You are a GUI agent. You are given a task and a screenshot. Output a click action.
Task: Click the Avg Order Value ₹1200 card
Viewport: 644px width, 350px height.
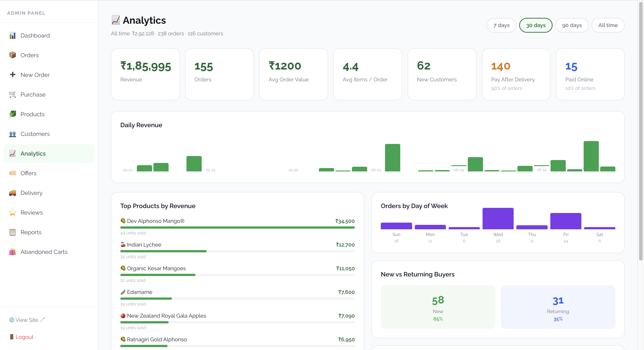tap(294, 74)
